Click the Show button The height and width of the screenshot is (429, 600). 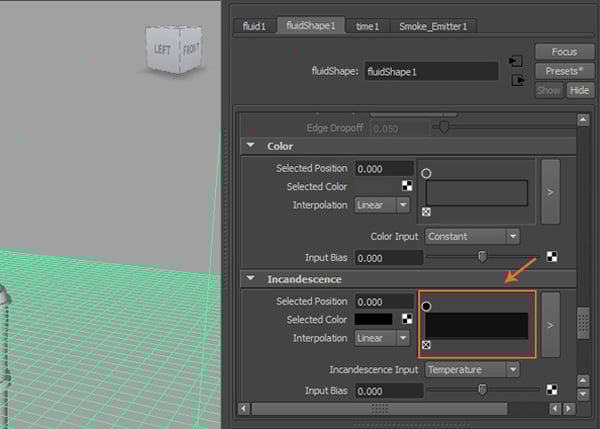(x=549, y=90)
